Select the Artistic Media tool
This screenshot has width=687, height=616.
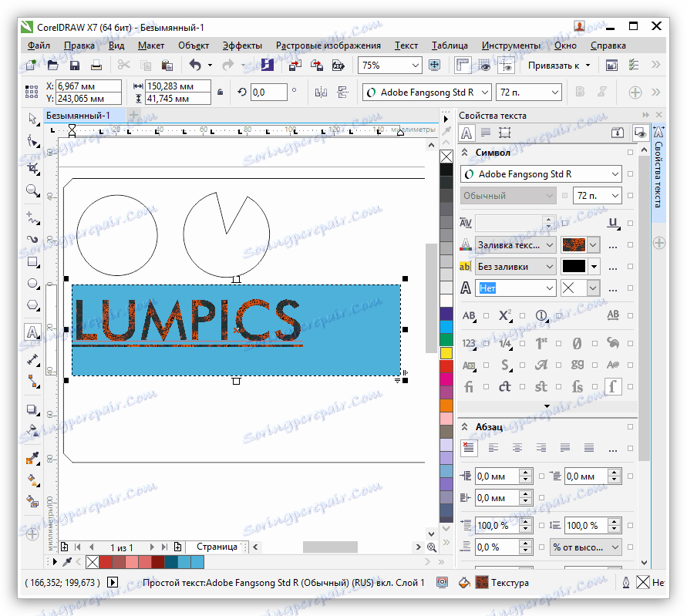point(33,239)
